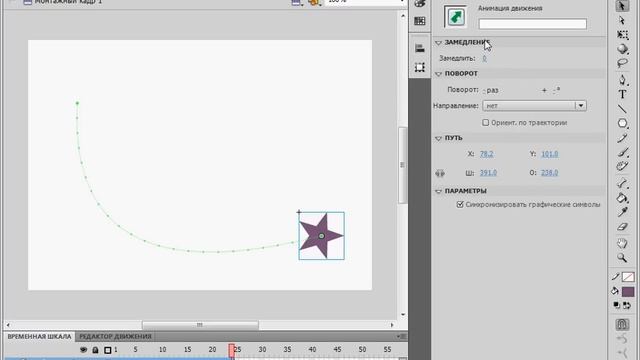Click the path height value 238.0
The height and width of the screenshot is (360, 640).
549,173
